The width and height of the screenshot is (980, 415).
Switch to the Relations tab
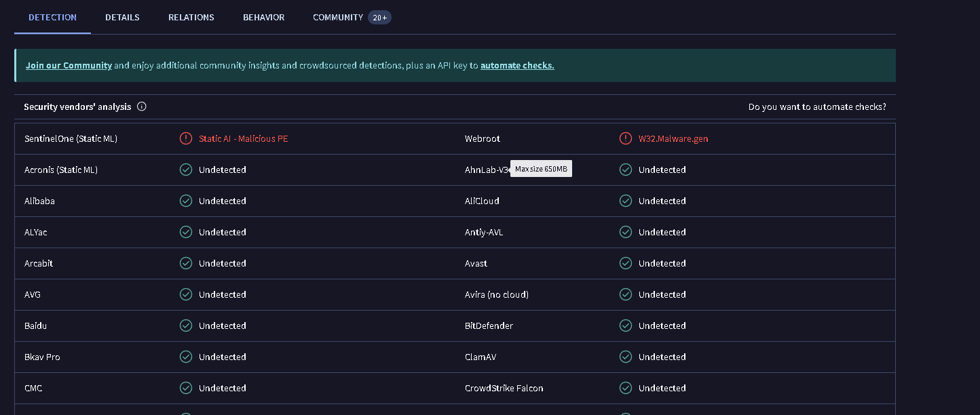point(191,18)
